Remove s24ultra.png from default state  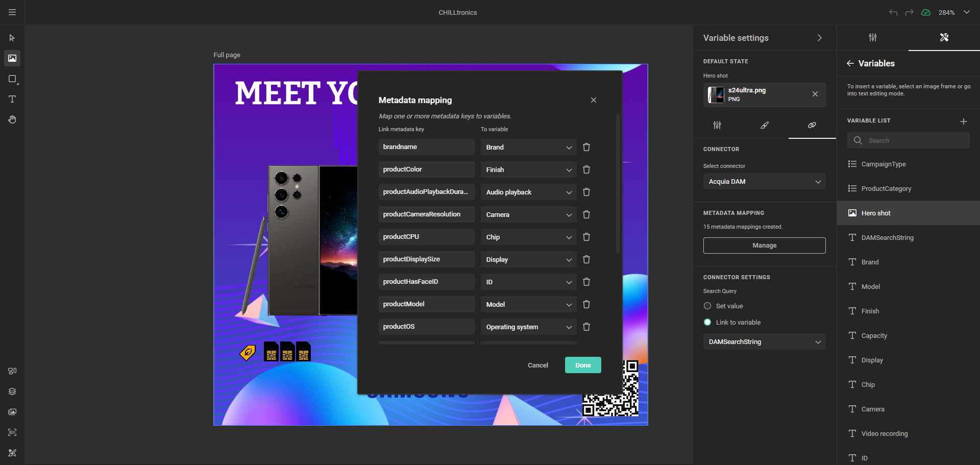[815, 94]
